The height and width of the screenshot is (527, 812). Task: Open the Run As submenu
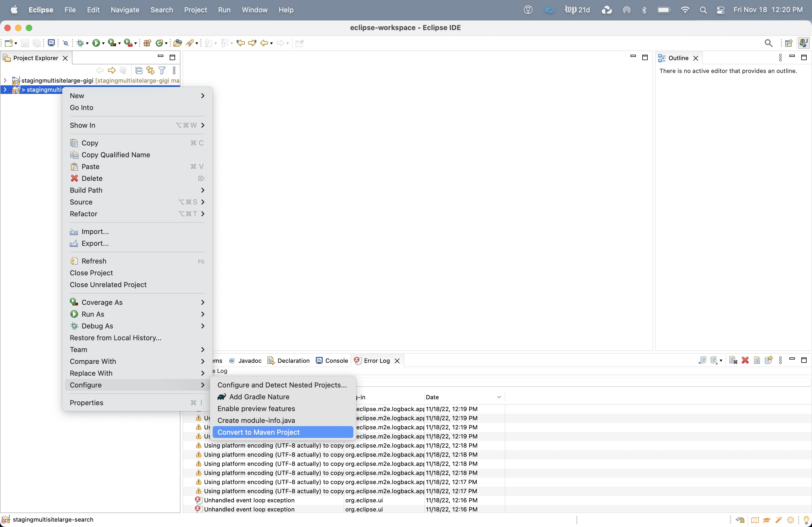[x=137, y=314]
